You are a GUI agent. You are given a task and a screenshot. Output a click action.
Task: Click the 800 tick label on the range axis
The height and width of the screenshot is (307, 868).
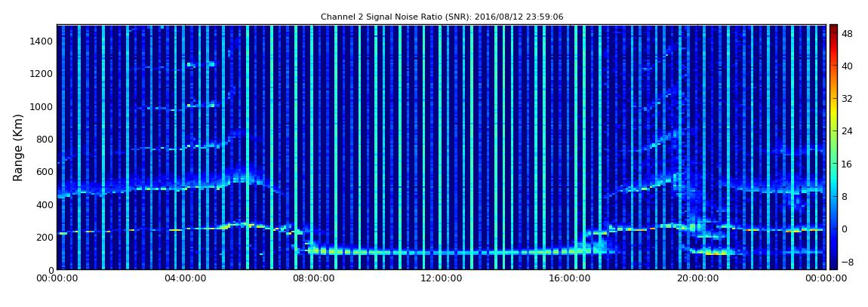[45, 139]
